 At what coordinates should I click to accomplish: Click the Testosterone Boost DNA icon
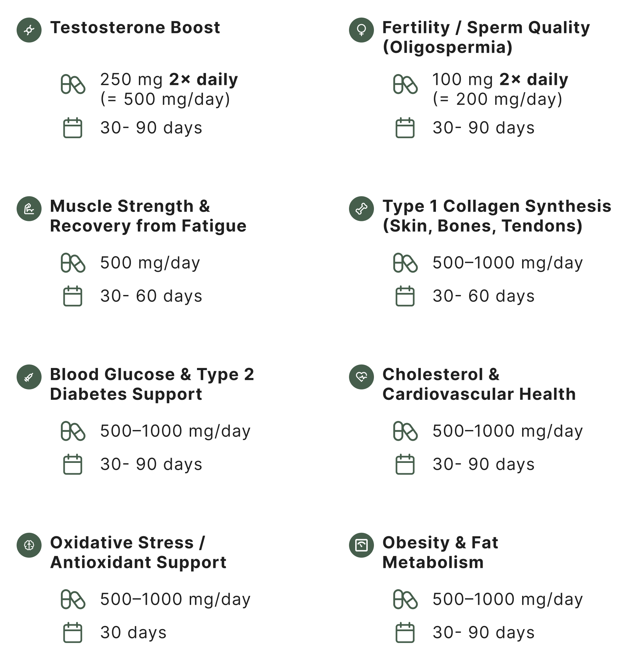tap(29, 30)
